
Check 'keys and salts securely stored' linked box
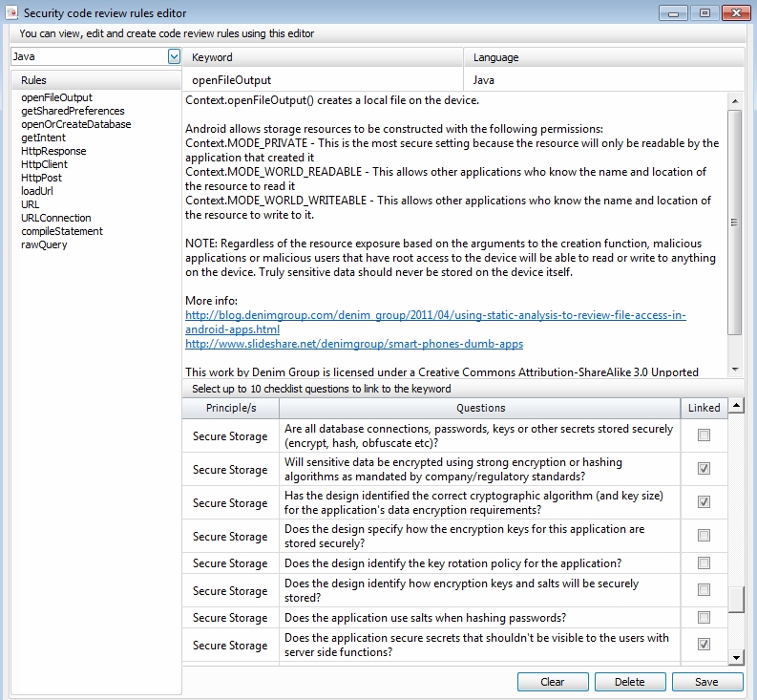click(x=704, y=590)
